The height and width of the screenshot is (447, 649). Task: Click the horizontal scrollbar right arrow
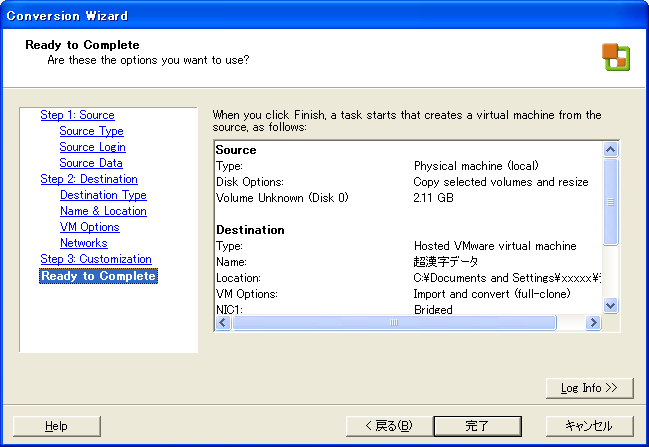(x=593, y=323)
